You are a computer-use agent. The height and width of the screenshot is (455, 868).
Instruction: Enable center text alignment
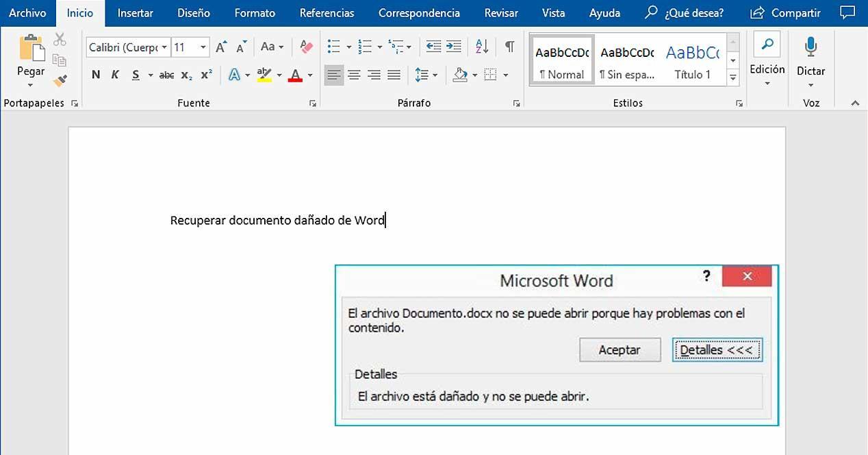coord(354,75)
